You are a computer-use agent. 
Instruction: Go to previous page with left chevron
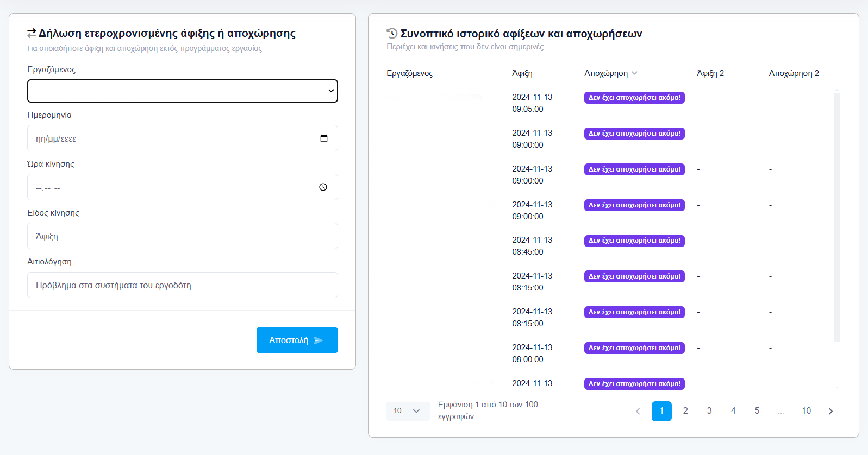pos(638,411)
